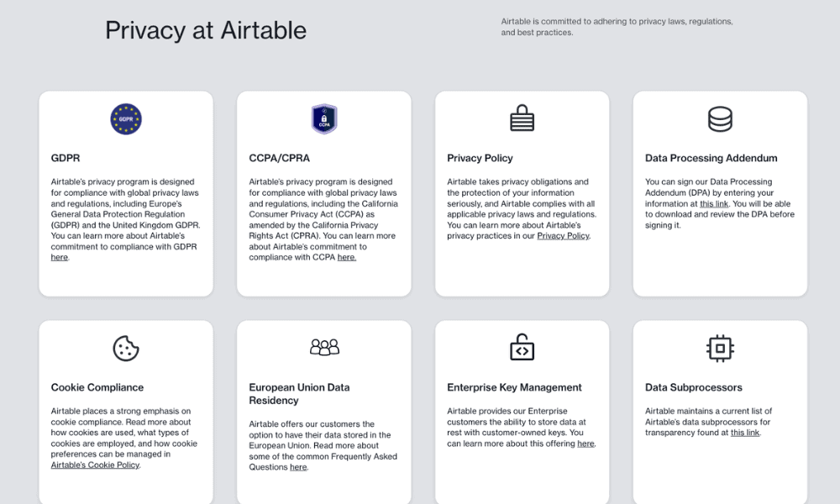Open the EU data residency FAQ 'here' link
Viewport: 840px width, 504px height.
click(x=298, y=467)
